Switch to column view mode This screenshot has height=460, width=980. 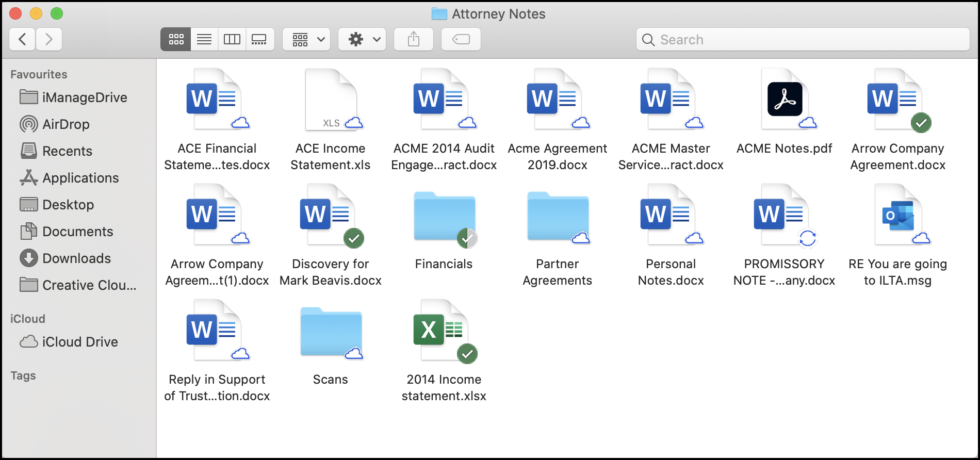pos(232,39)
